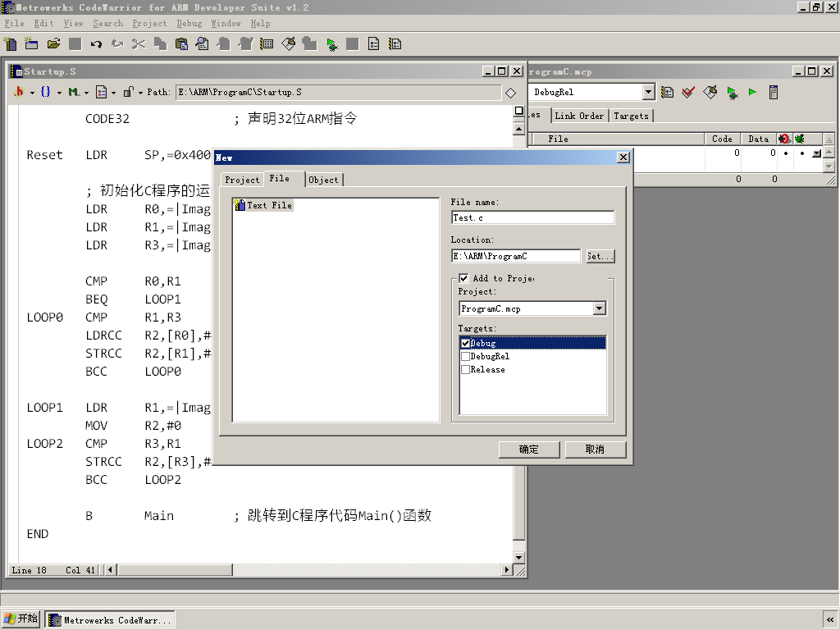Open dropdown arrow next to .h icon
This screenshot has width=840, height=630.
(32, 93)
